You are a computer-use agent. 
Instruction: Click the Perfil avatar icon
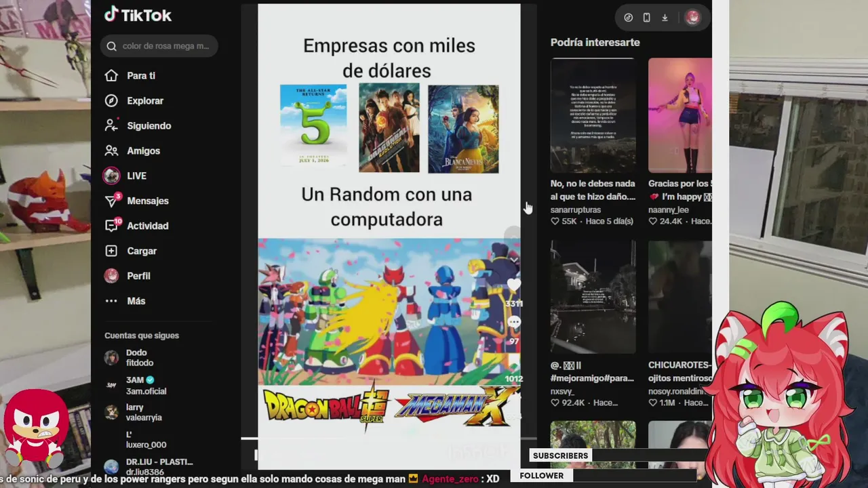(x=111, y=276)
